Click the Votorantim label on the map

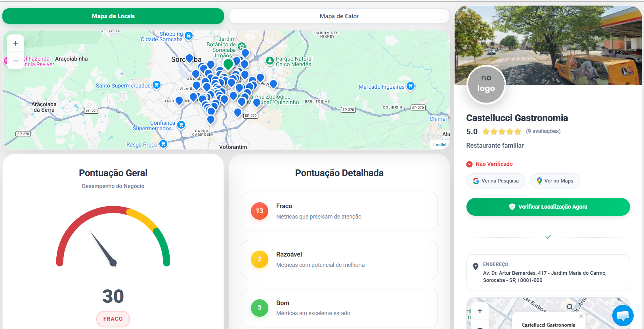(x=233, y=147)
